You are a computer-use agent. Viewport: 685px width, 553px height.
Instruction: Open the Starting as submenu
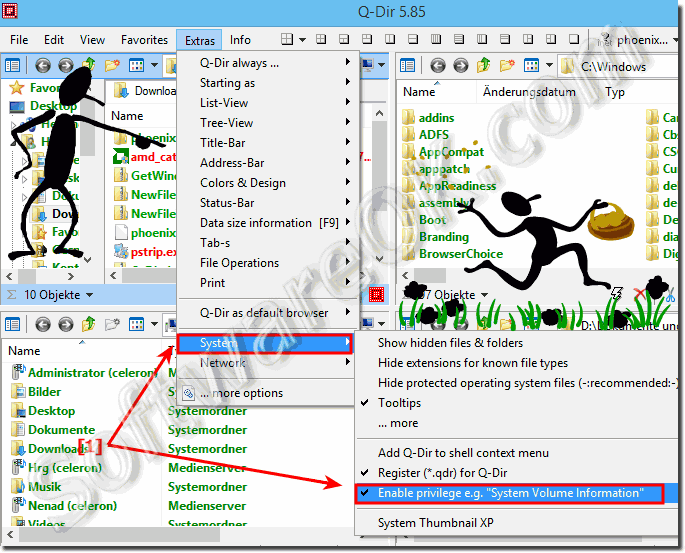tap(268, 83)
